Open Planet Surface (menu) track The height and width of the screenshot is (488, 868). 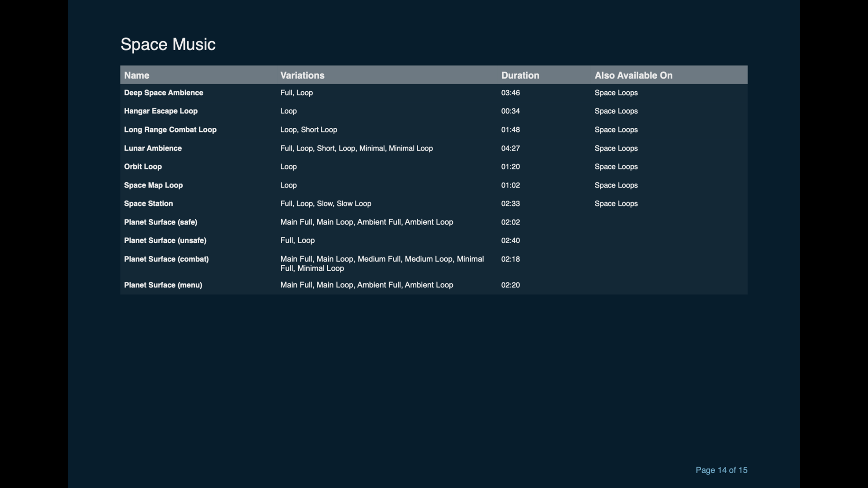163,285
